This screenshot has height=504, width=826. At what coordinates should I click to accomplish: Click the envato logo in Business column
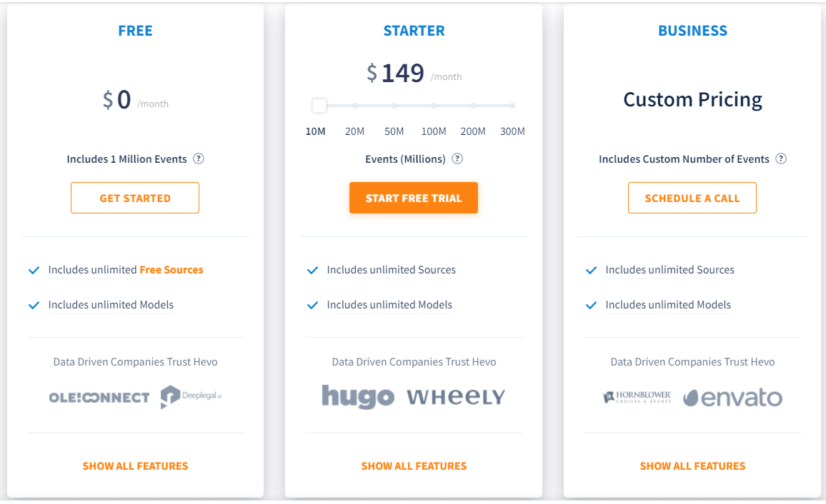732,398
